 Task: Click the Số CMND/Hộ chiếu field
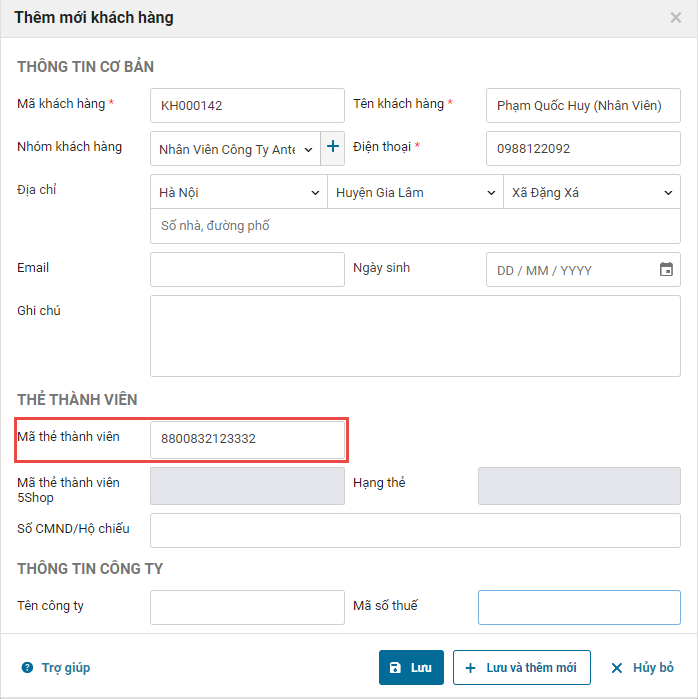click(x=415, y=530)
